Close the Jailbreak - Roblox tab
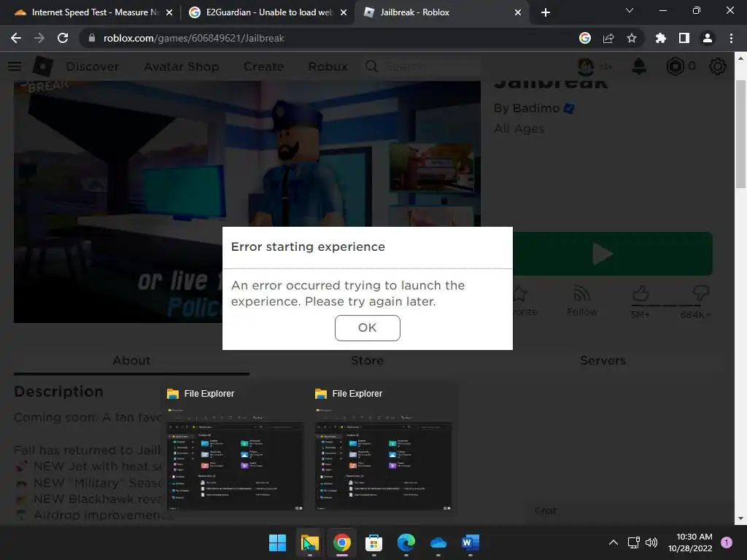This screenshot has width=747, height=560. (x=518, y=12)
